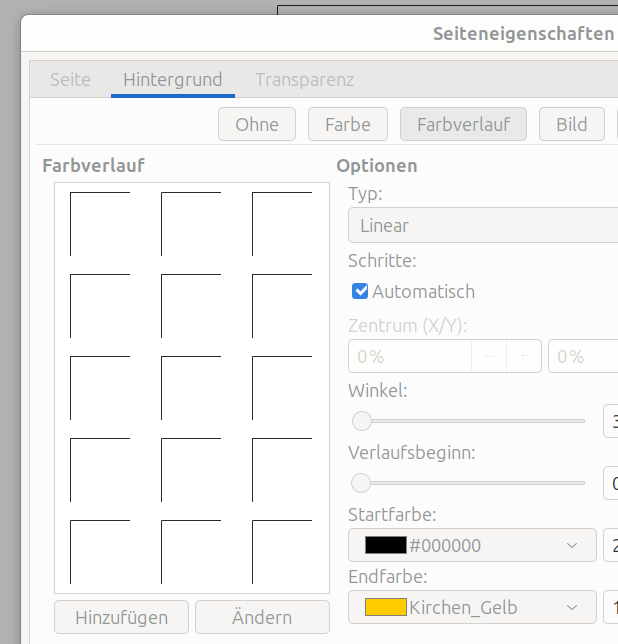Select the first gradient preset thumbnail
The image size is (618, 644).
(x=100, y=224)
